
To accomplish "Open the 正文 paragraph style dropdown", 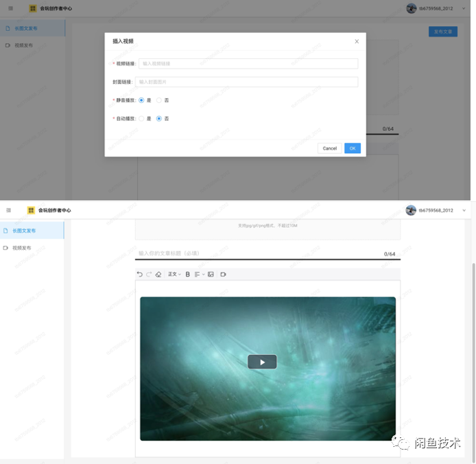I will click(174, 275).
